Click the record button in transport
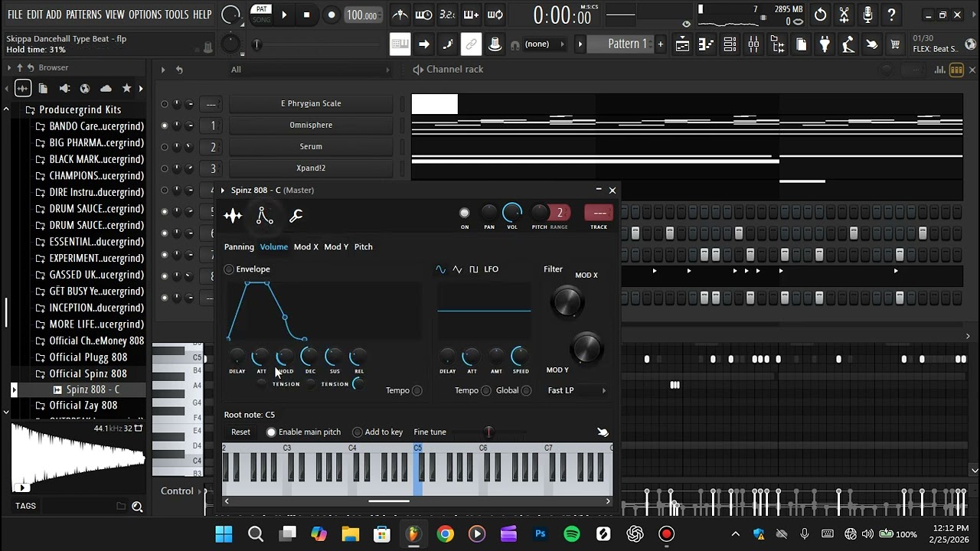The width and height of the screenshot is (980, 551). point(331,15)
